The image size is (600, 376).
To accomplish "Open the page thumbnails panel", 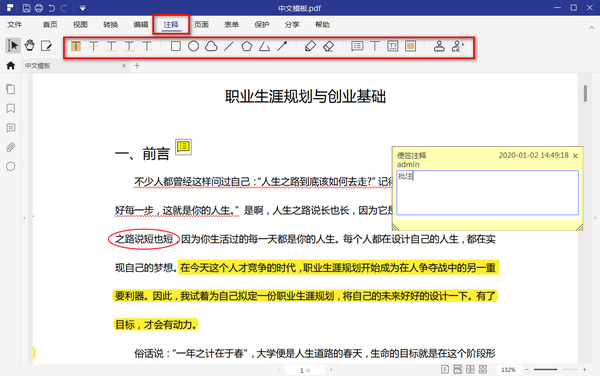I will click(x=11, y=89).
